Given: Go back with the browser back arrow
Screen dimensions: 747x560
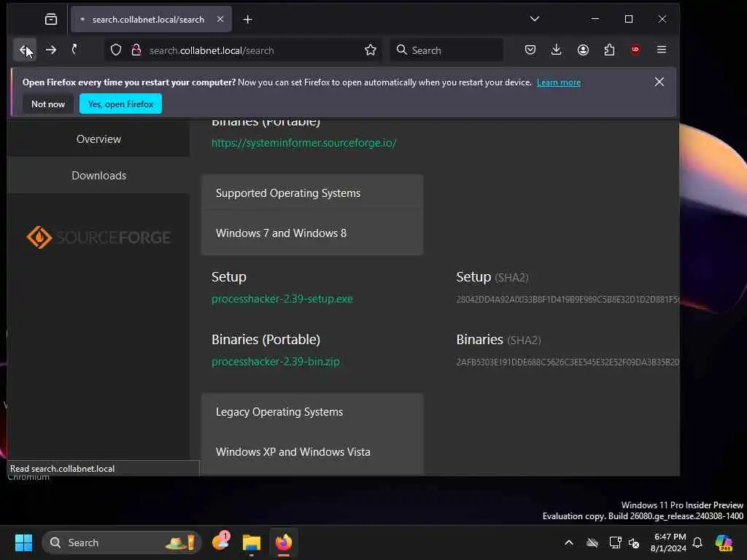Looking at the screenshot, I should pyautogui.click(x=24, y=50).
